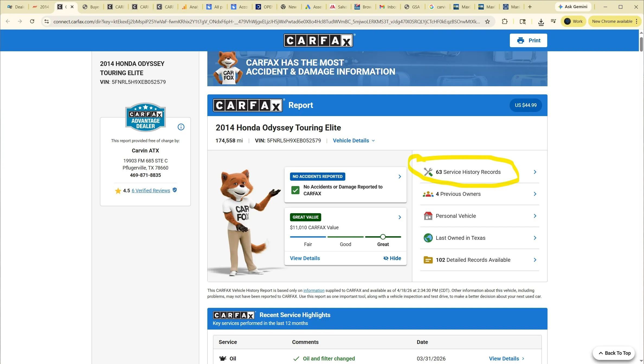Expand the Vehicle Details dropdown
644x364 pixels.
point(354,141)
